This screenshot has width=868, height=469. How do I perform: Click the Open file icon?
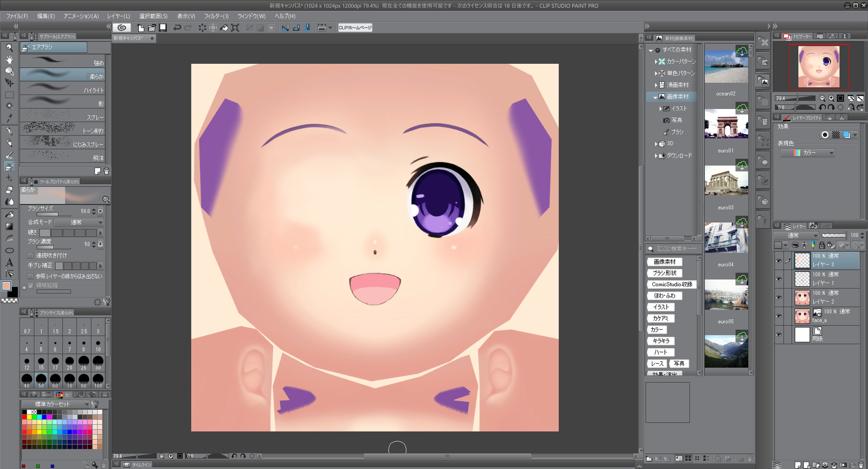(152, 27)
